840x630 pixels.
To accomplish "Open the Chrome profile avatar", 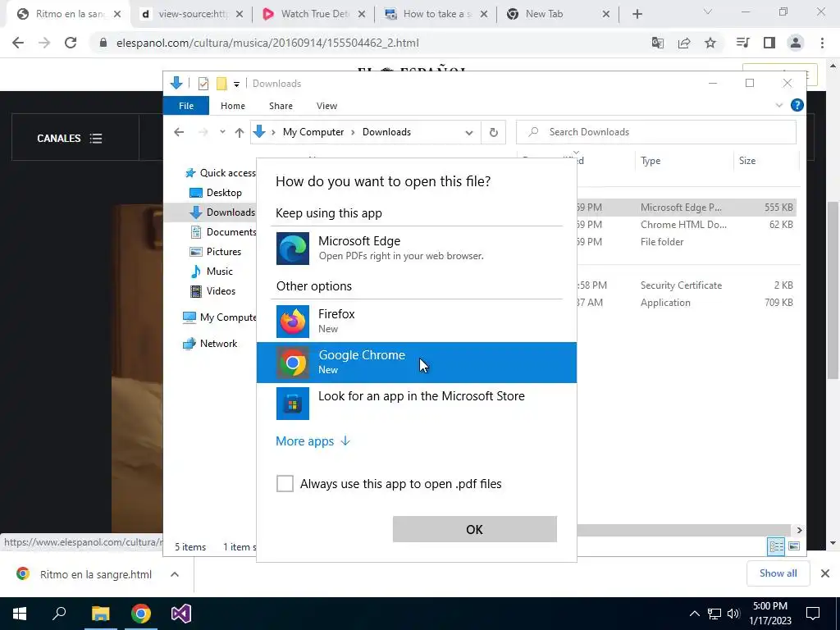I will tap(796, 43).
